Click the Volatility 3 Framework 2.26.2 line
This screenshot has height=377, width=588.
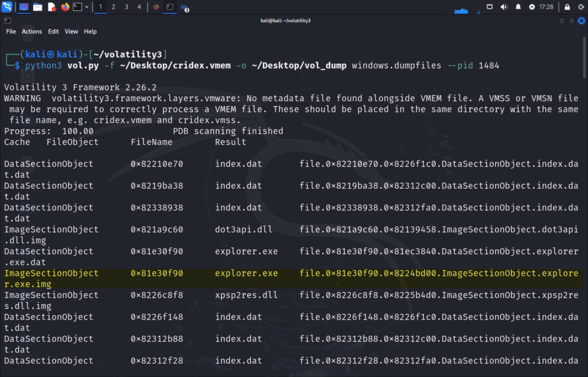coord(80,87)
